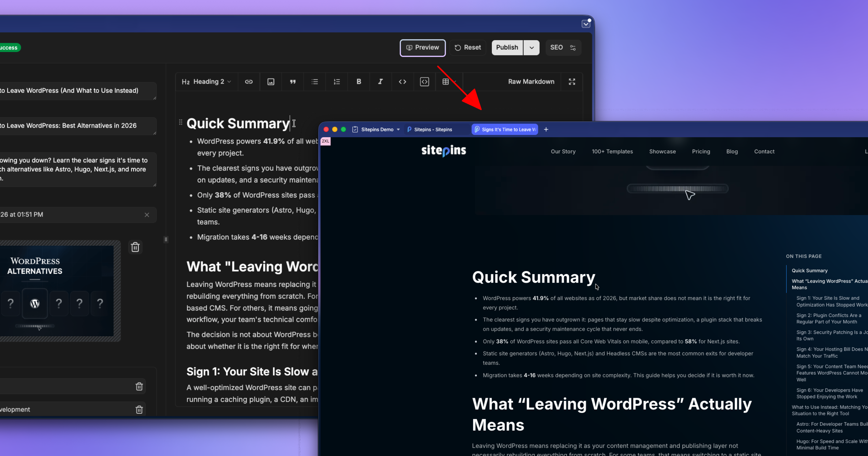Click the green 'uccess' status badge
Image resolution: width=868 pixels, height=456 pixels.
pos(9,47)
